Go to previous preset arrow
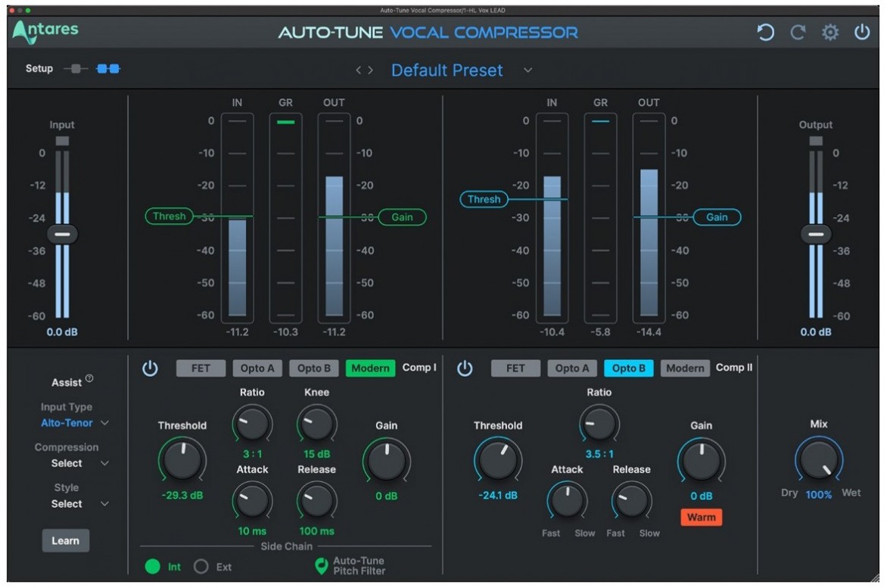The height and width of the screenshot is (588, 887). [x=358, y=70]
